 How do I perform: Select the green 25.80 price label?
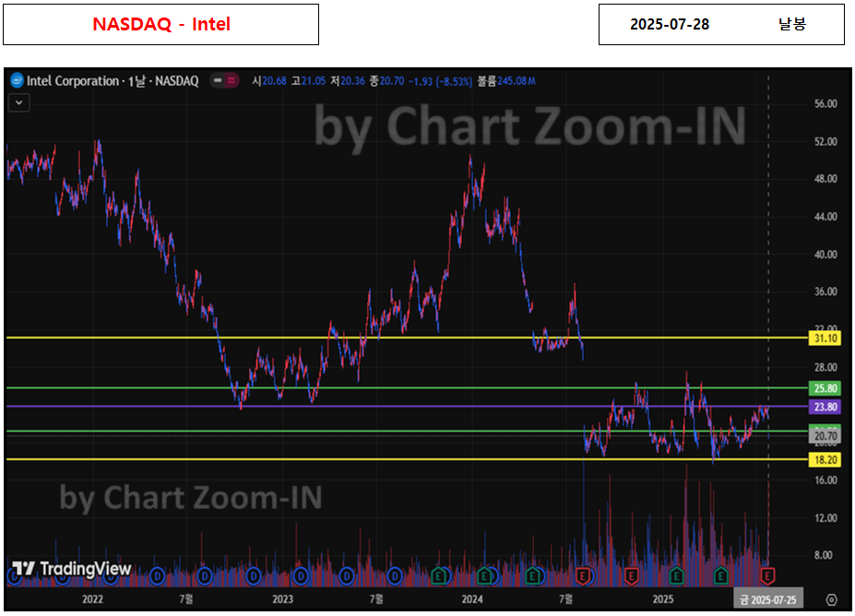(825, 388)
